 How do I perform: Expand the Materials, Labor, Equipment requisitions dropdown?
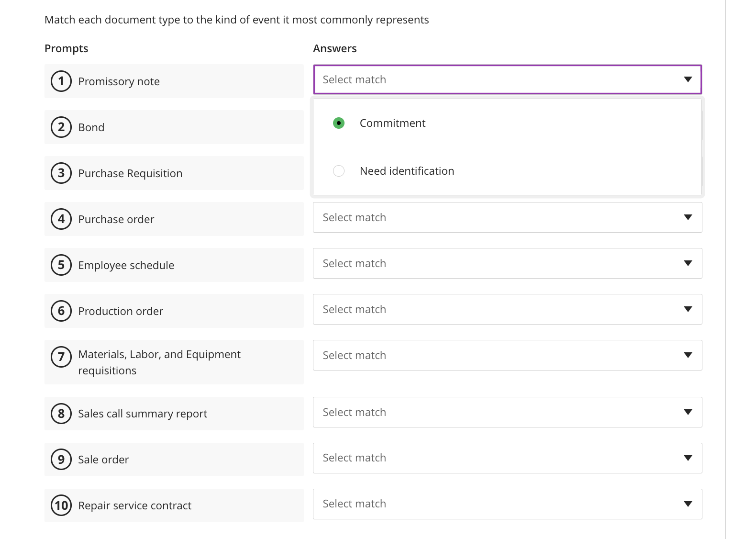coord(507,355)
